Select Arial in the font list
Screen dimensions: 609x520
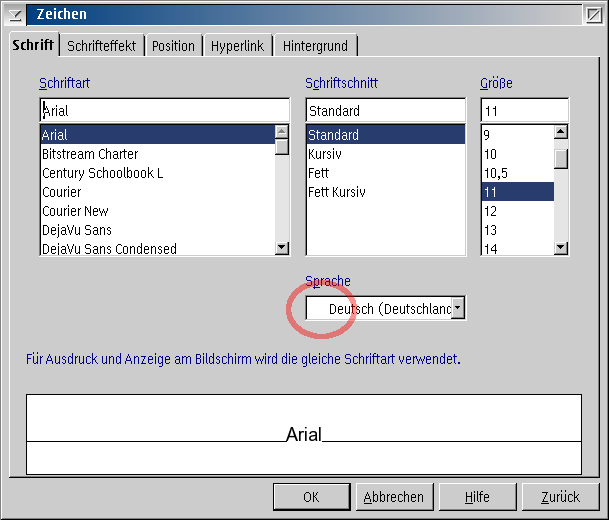click(x=158, y=135)
